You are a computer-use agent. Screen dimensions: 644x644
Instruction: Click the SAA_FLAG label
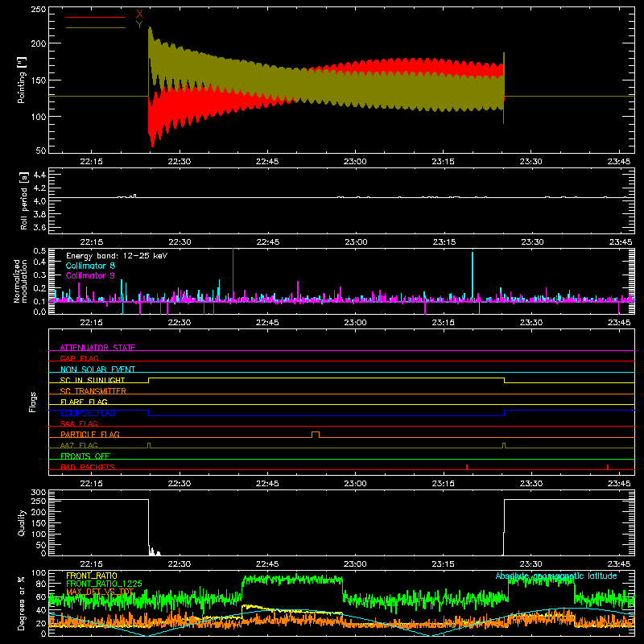click(x=79, y=423)
